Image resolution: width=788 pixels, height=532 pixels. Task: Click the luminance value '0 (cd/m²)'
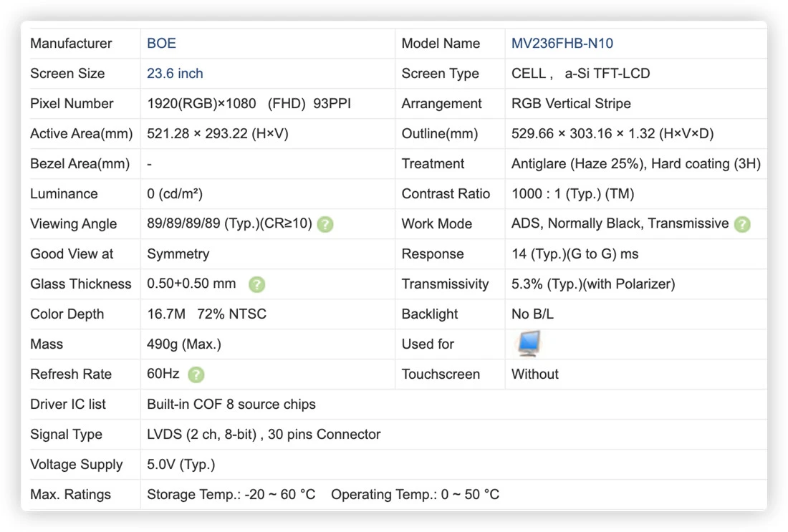174,194
